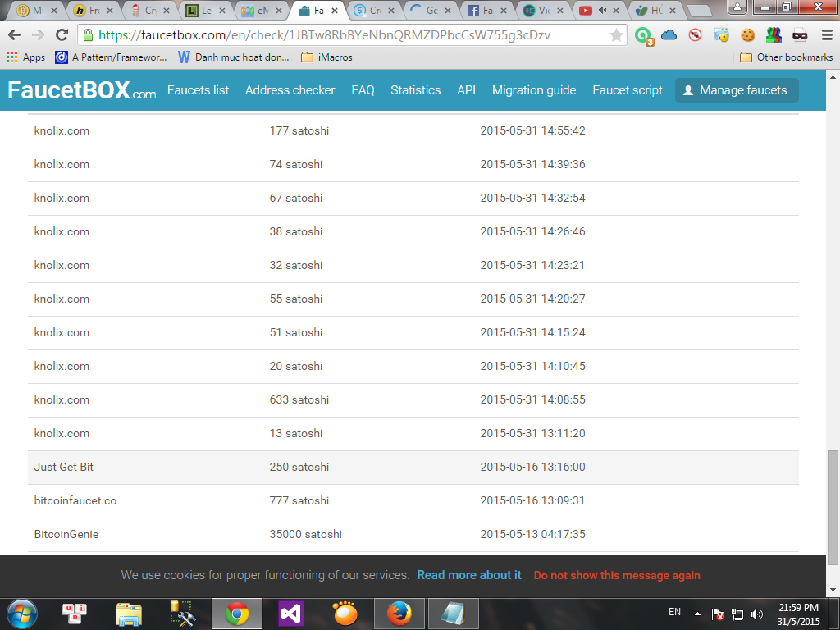
Task: Open the Address checker page
Action: [x=290, y=90]
